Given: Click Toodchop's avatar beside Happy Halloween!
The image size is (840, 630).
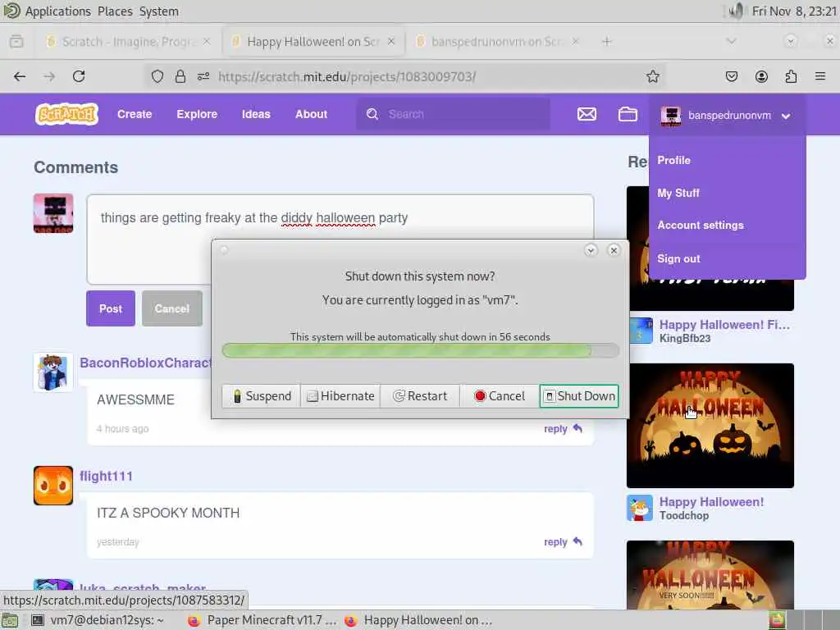Looking at the screenshot, I should (640, 508).
